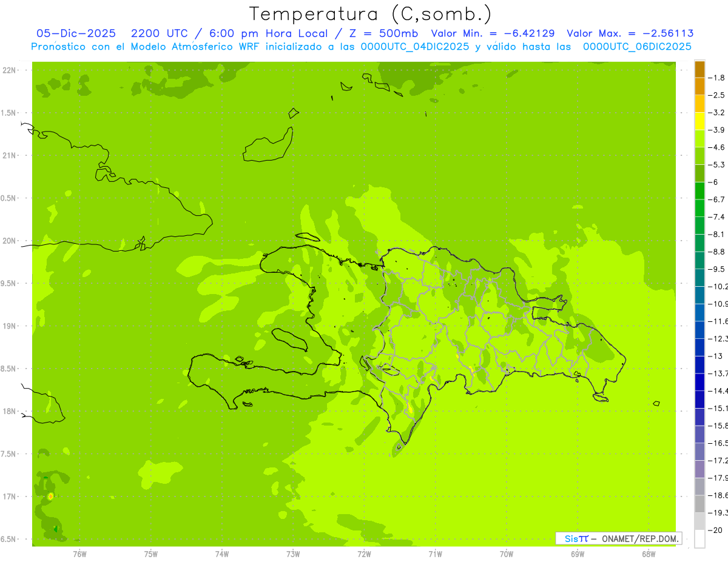Click the 'Valor Min. = -6.42129' readout
The height and width of the screenshot is (562, 728).
493,33
